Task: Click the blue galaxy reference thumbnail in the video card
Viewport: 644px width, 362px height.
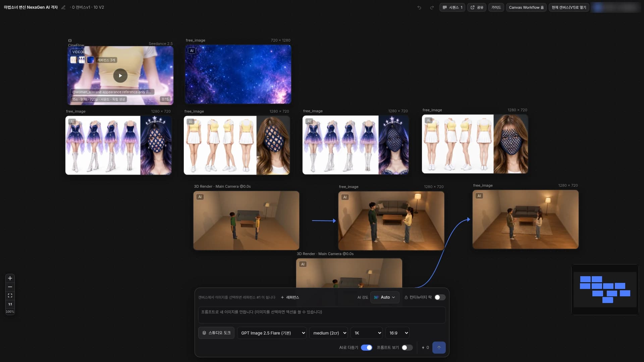Action: coord(91,60)
